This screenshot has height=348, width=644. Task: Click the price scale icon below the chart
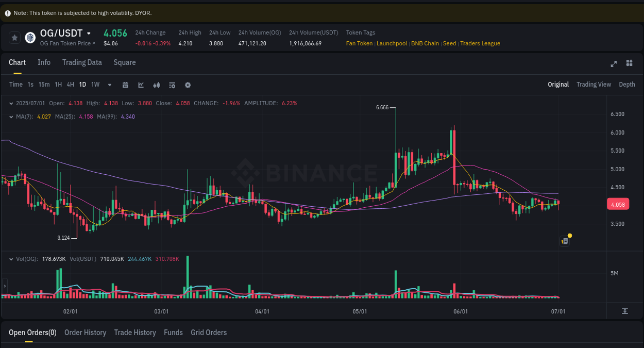point(624,311)
